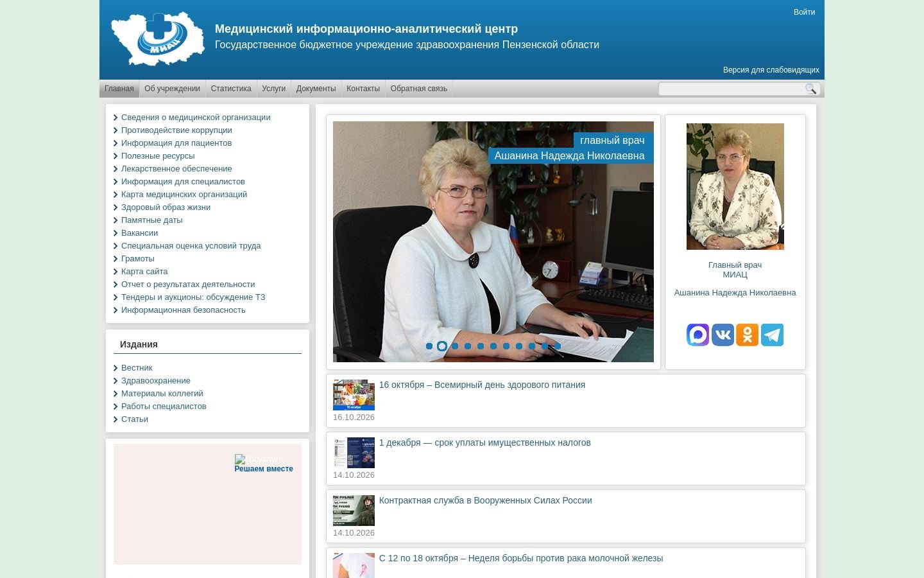924x578 pixels.
Task: Open the Вакансии sidebar link
Action: [139, 233]
